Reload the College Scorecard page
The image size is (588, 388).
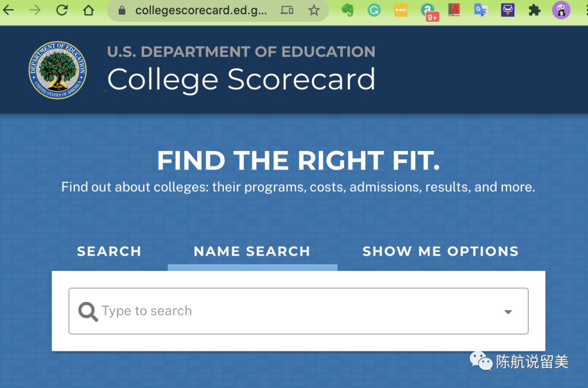coord(62,10)
